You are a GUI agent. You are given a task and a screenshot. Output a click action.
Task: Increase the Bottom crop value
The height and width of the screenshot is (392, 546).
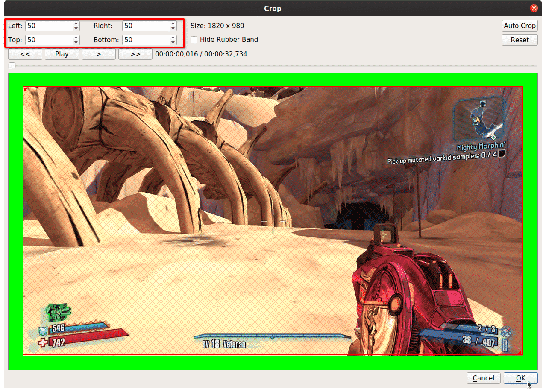click(173, 37)
